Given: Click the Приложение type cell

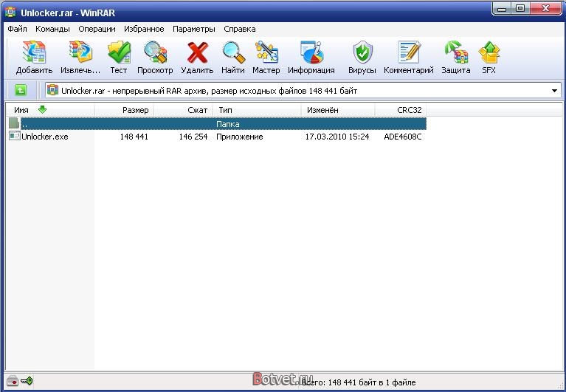Looking at the screenshot, I should (240, 137).
